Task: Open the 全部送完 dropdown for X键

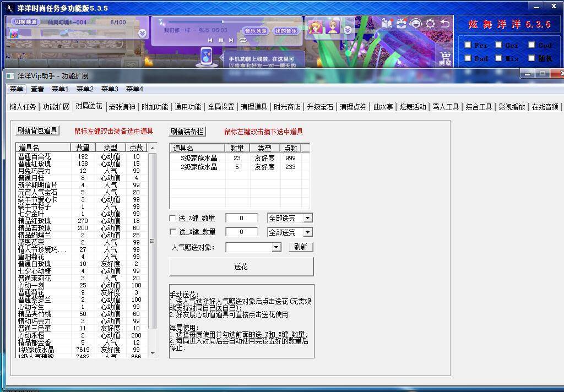Action: coord(307,232)
